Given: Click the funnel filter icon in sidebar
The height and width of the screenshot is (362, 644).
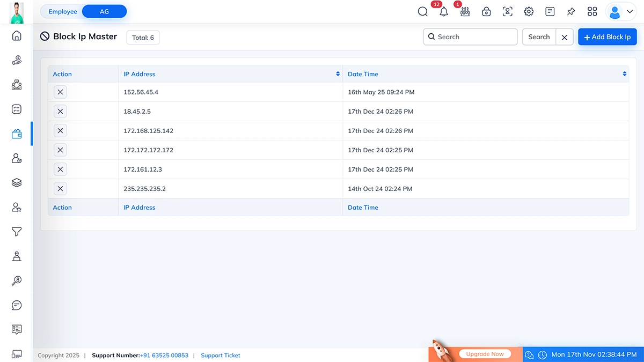Looking at the screenshot, I should [17, 232].
